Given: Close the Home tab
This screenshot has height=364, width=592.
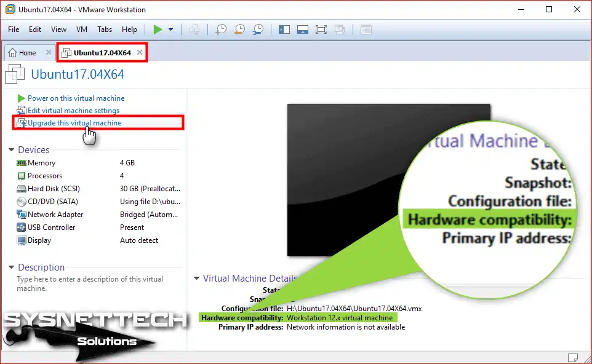Looking at the screenshot, I should click(49, 52).
